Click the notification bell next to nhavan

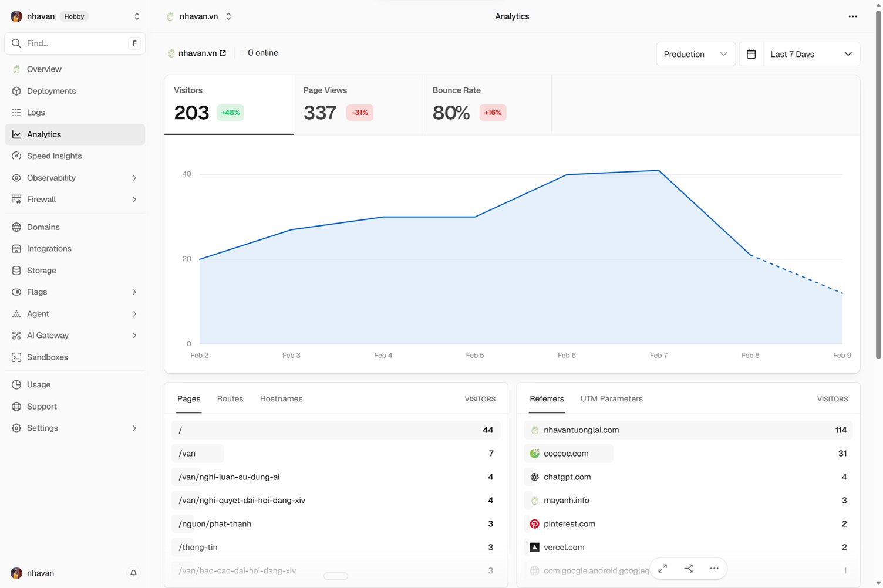(133, 573)
